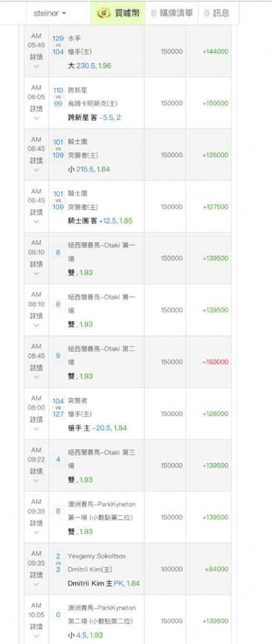The height and width of the screenshot is (644, 272).
Task: Click the -150000 loss amount
Action: (x=215, y=362)
